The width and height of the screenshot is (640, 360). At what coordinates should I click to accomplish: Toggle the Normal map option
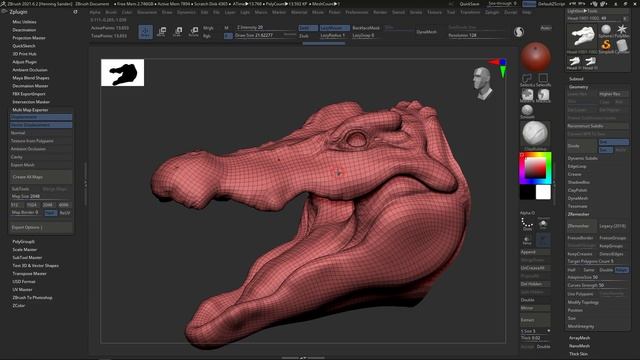[x=41, y=133]
